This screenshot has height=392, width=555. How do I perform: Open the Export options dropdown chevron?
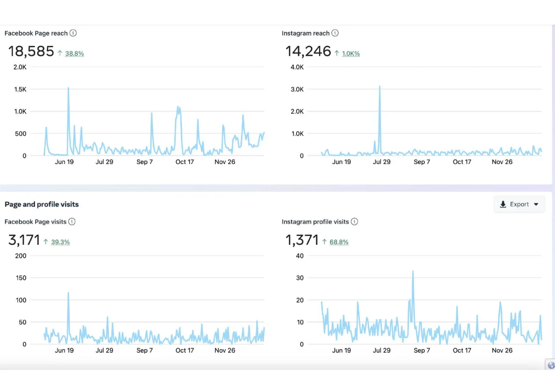(x=536, y=204)
